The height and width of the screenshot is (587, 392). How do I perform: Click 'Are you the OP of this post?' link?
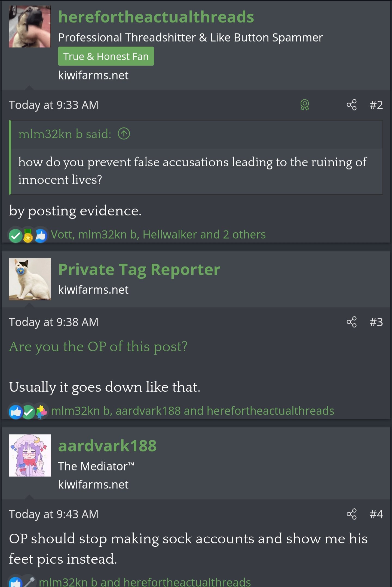[x=98, y=347]
